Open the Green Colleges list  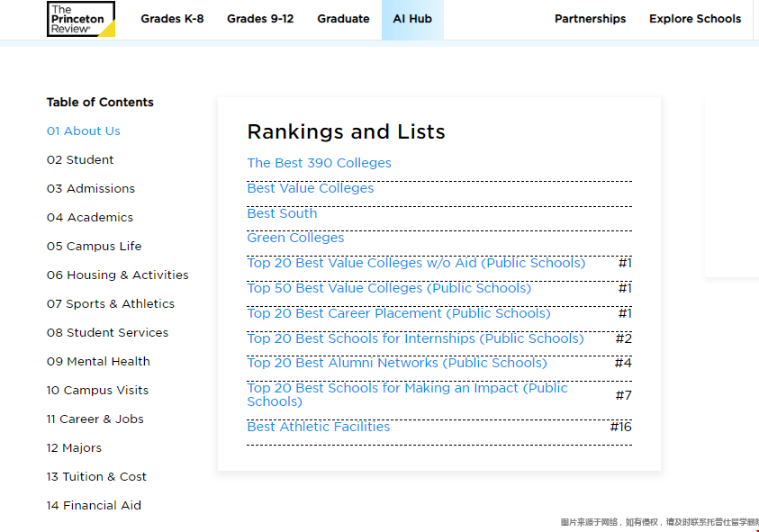click(x=296, y=238)
